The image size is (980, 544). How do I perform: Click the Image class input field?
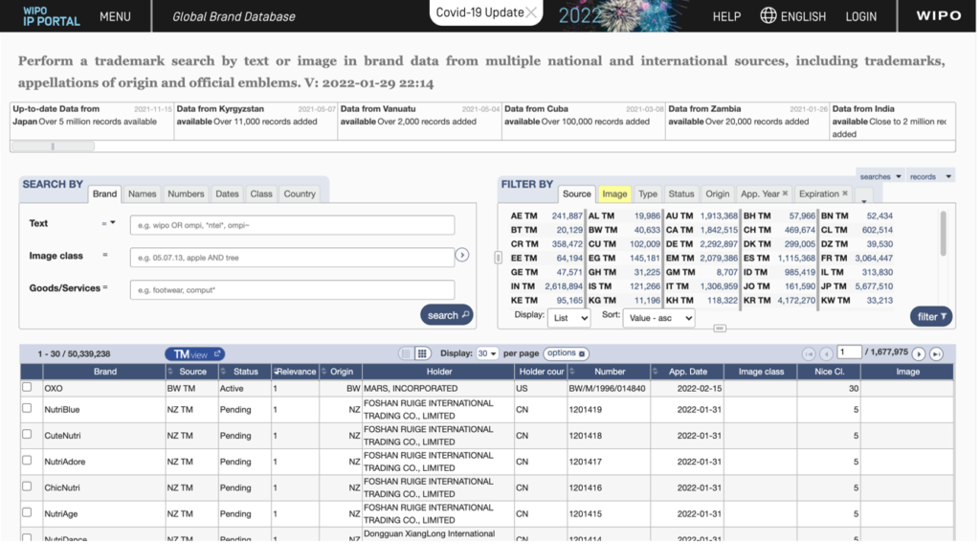[x=292, y=257]
